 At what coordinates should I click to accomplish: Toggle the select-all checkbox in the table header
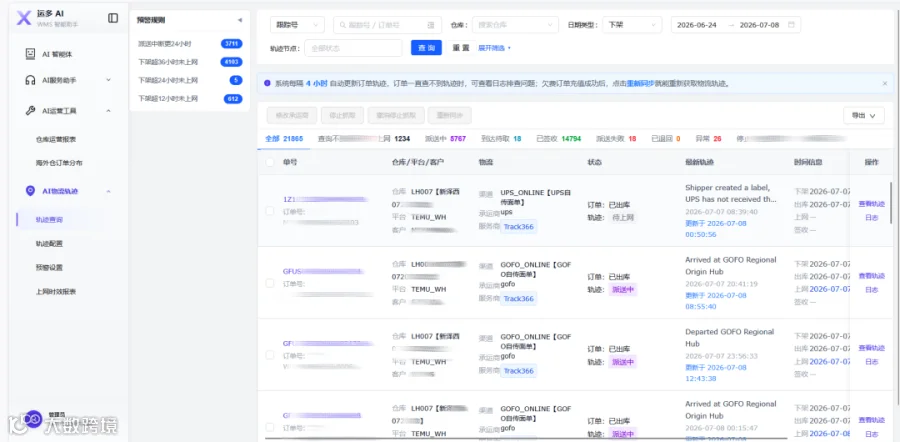(x=270, y=162)
